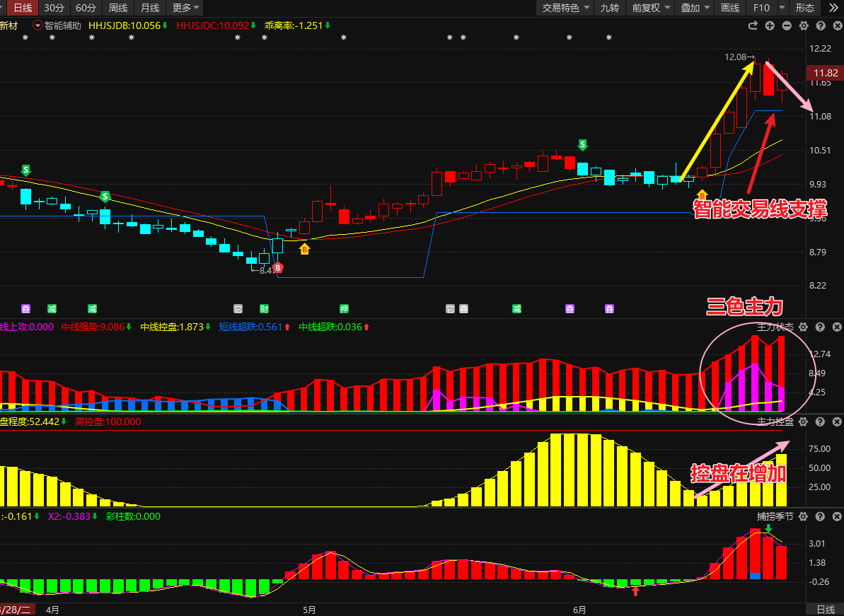Open 主力状态 panel help icon
The height and width of the screenshot is (616, 844).
pyautogui.click(x=821, y=327)
